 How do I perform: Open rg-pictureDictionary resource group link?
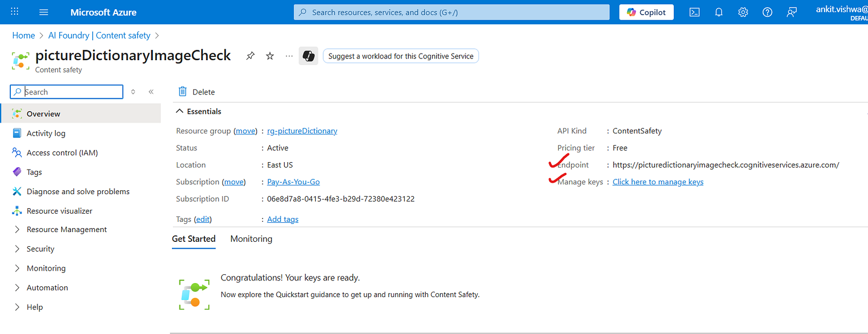(302, 131)
